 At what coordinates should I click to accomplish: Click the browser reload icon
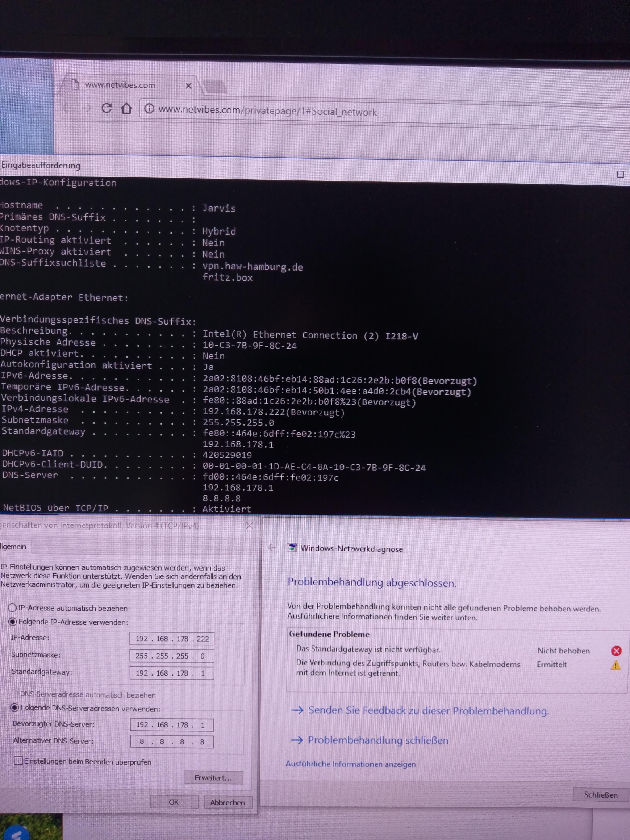coord(107,108)
